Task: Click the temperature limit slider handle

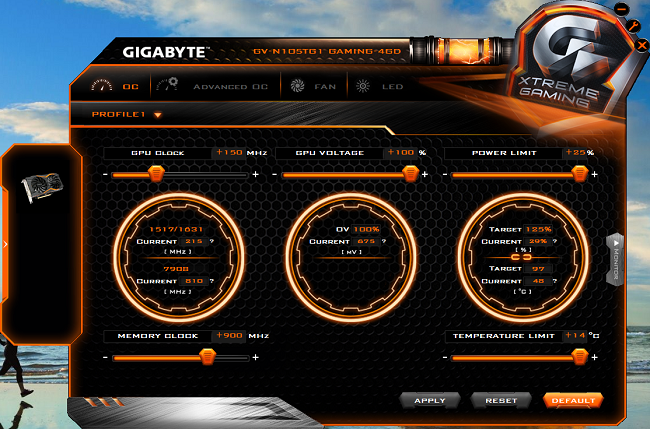Action: coord(580,357)
